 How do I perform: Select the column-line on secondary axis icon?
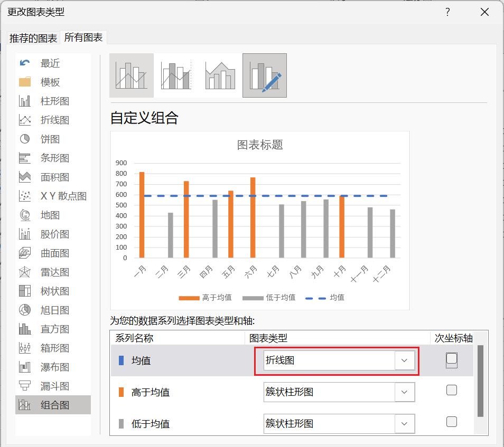click(x=176, y=75)
